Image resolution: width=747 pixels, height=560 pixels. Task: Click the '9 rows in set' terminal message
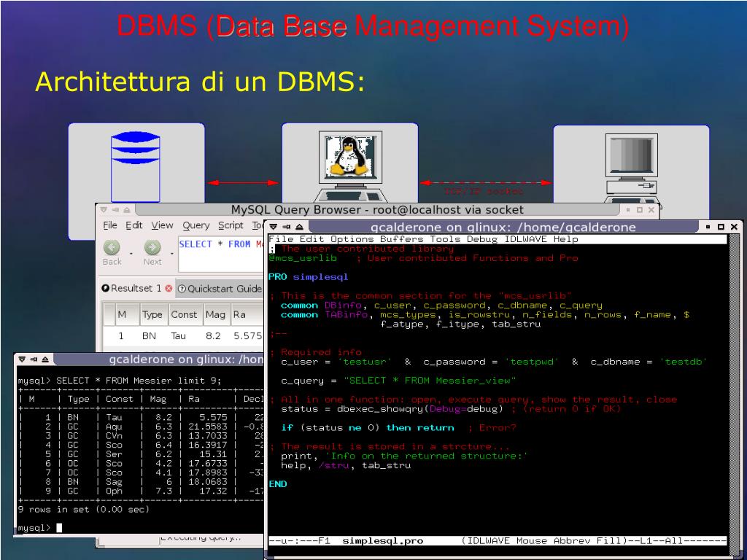83,510
